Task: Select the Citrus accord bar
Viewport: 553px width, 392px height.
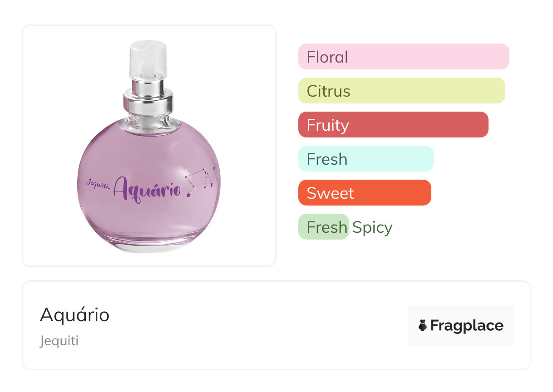Action: click(x=401, y=91)
